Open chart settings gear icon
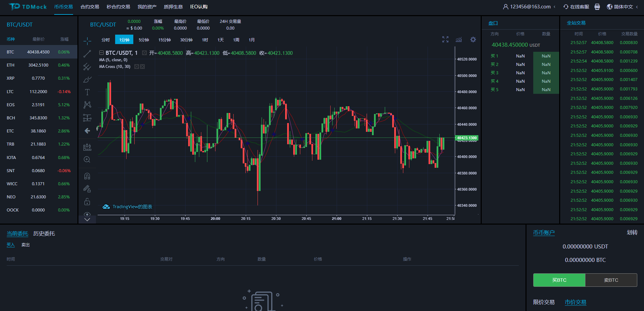 (473, 40)
